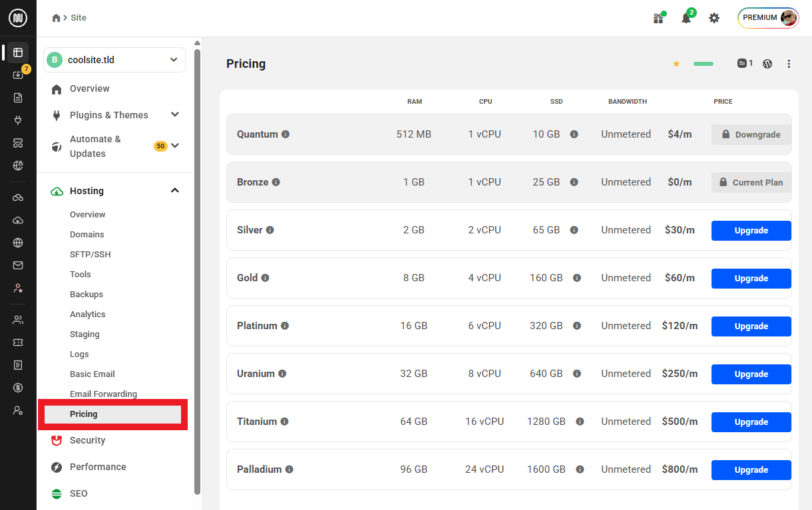Open the mail envelope icon in left rail

point(18,265)
